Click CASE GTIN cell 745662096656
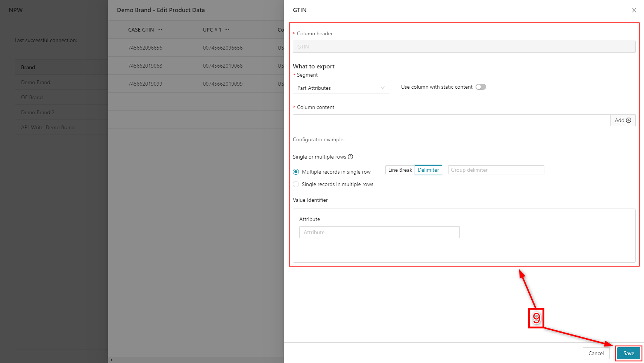 pos(145,48)
